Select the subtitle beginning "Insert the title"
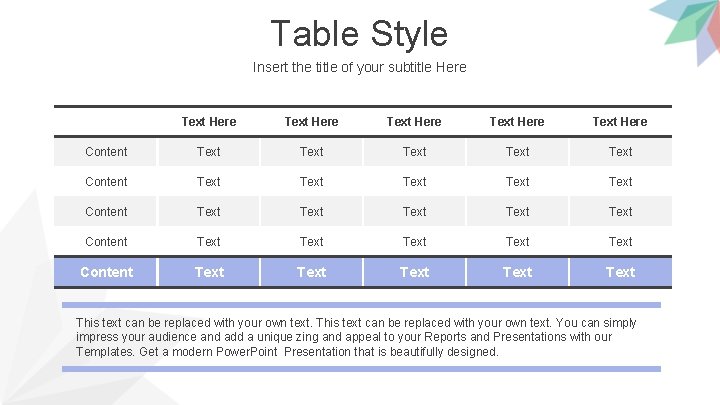This screenshot has width=720, height=405. [359, 67]
